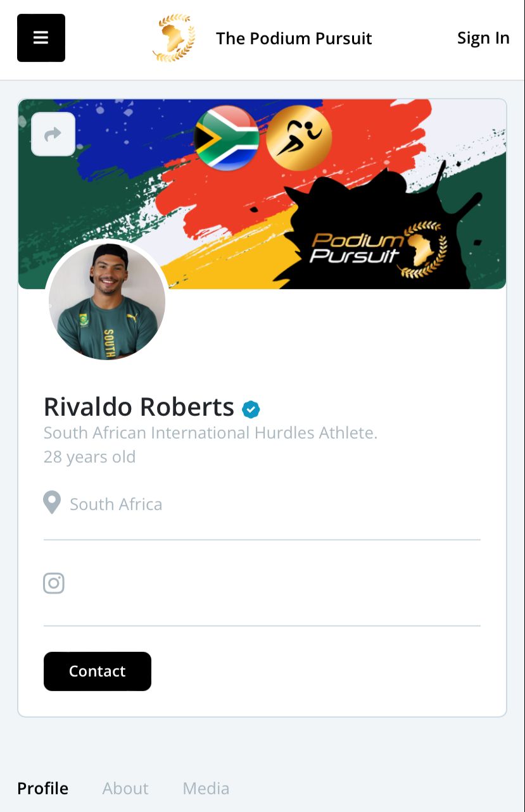Click the location pin icon

52,503
